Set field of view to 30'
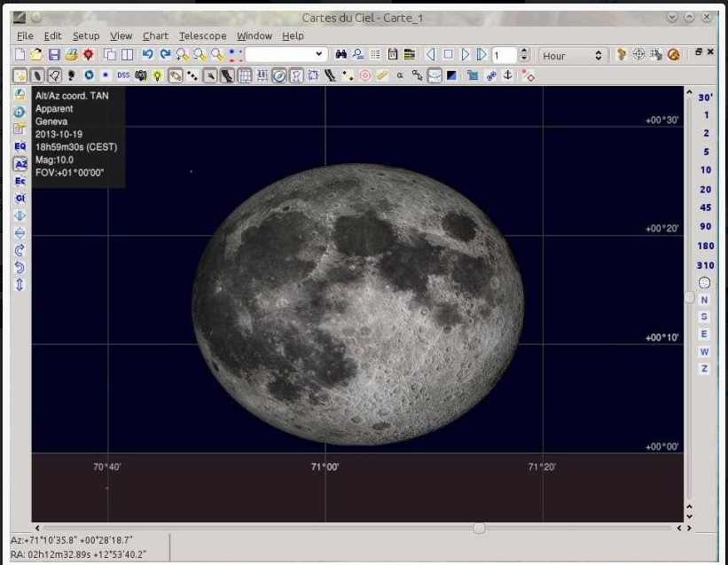 (705, 97)
